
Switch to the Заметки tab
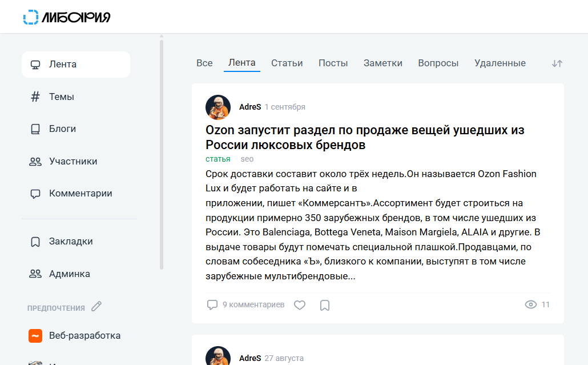pos(383,63)
